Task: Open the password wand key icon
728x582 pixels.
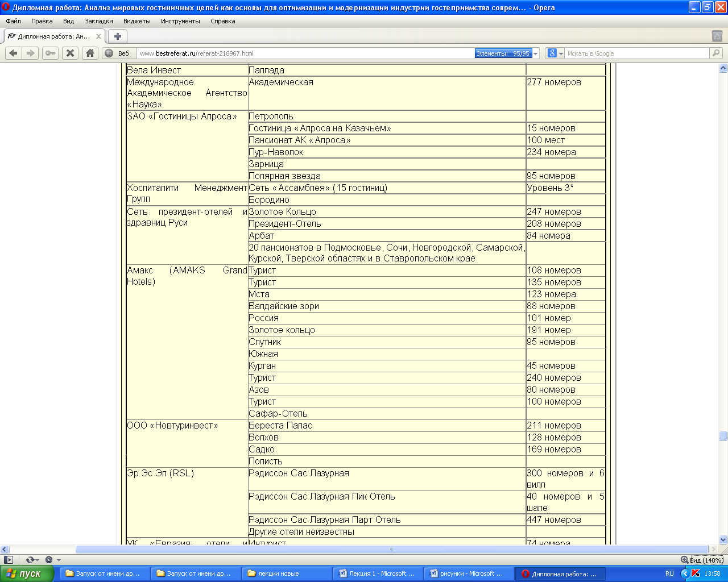Action: pos(51,53)
